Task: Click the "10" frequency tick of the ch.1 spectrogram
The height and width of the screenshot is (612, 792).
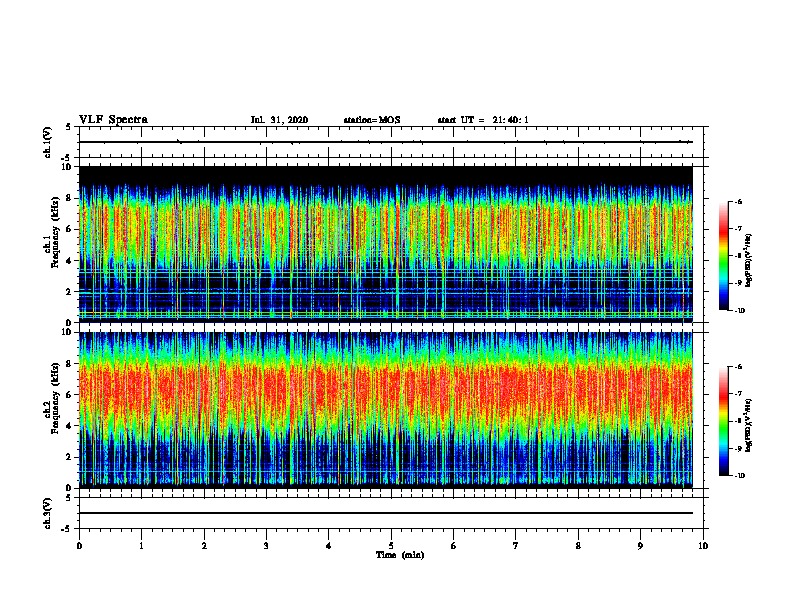Action: click(67, 167)
